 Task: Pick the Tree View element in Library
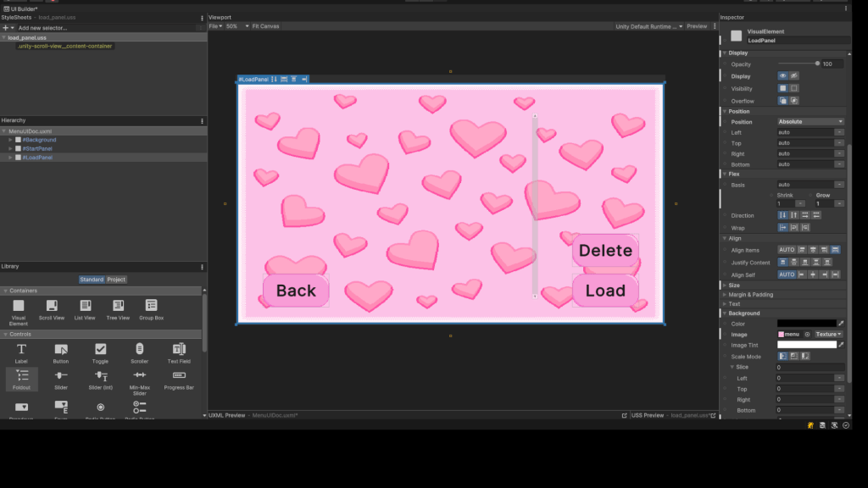click(118, 306)
